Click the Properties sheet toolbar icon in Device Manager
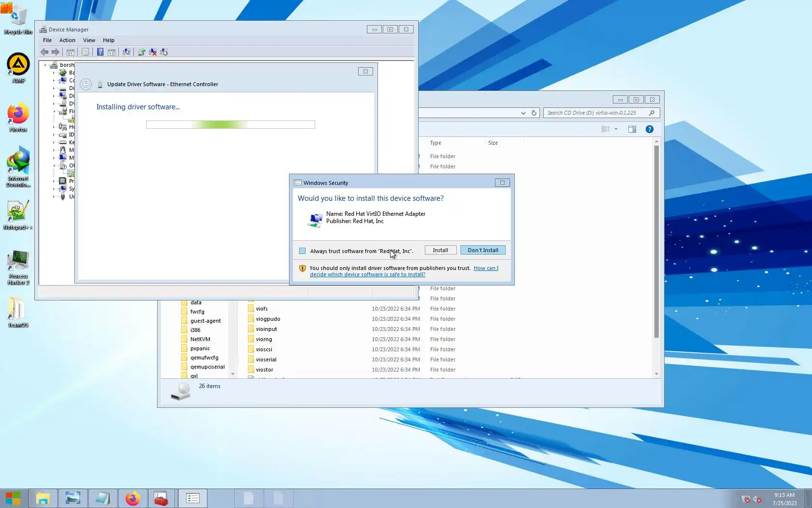This screenshot has width=812, height=508. pyautogui.click(x=86, y=52)
